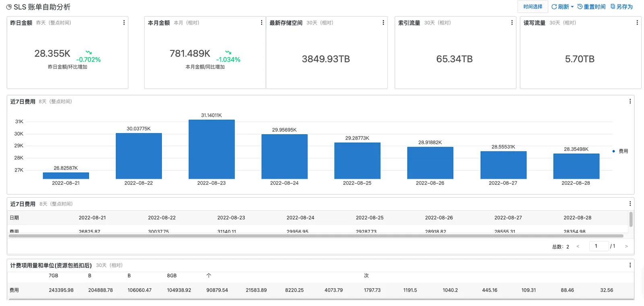Click the horizontal scrollbar of the 近7日费用 table
The height and width of the screenshot is (306, 644).
[x=316, y=236]
